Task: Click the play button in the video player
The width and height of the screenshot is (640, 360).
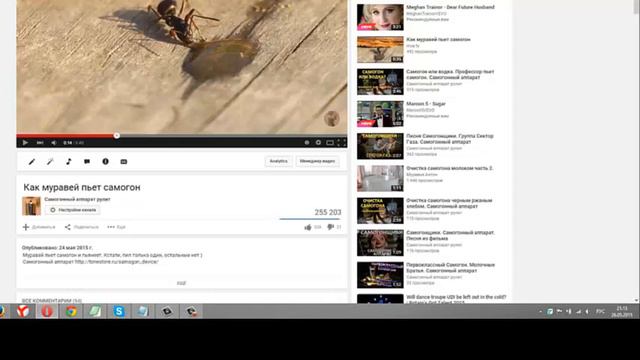Action: point(25,142)
